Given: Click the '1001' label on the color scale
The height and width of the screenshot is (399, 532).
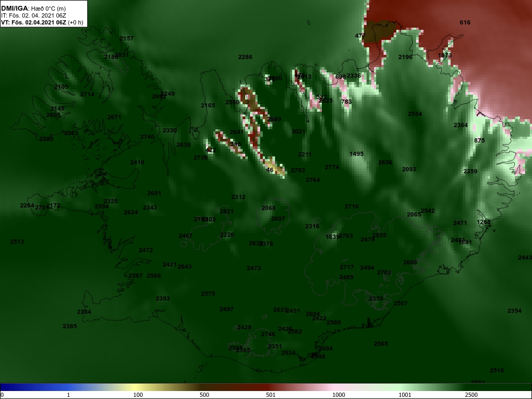Looking at the screenshot, I should point(405,395).
